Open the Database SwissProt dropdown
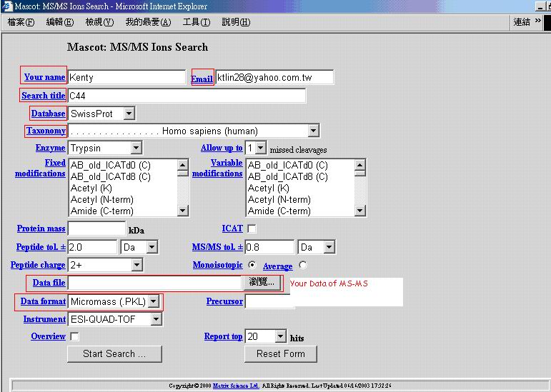Viewport: 551px width, 392px height. coord(128,114)
